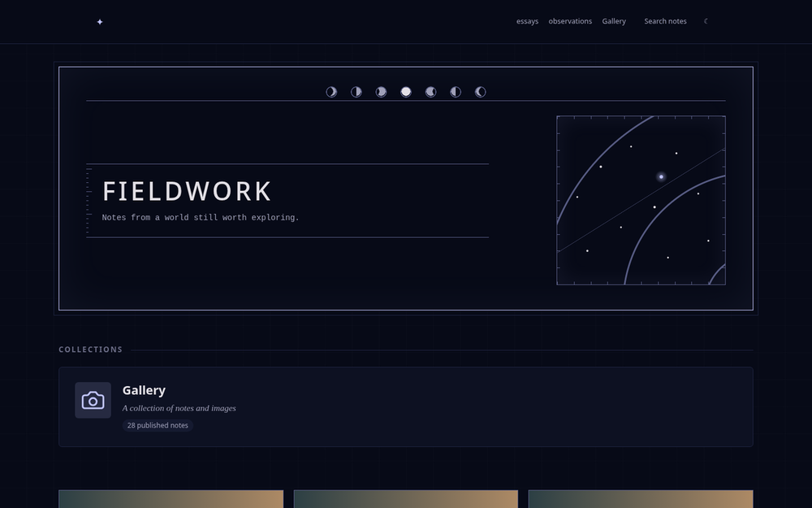Viewport: 812px width, 508px height.
Task: Open the Gallery collection title link
Action: click(x=144, y=390)
